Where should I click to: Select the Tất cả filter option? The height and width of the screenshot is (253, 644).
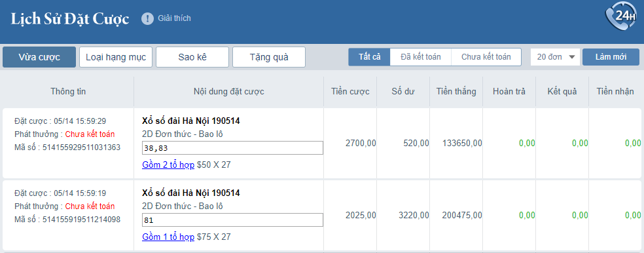coord(369,57)
